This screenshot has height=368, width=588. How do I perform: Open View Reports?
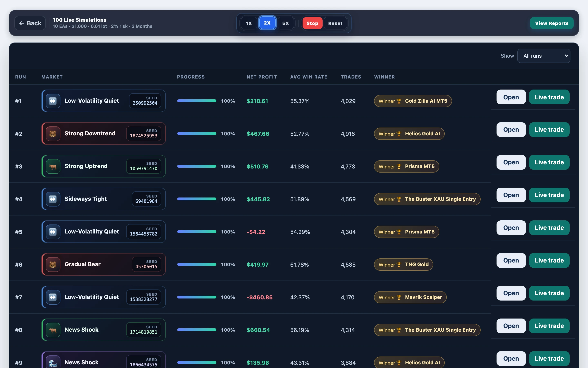[x=551, y=23]
